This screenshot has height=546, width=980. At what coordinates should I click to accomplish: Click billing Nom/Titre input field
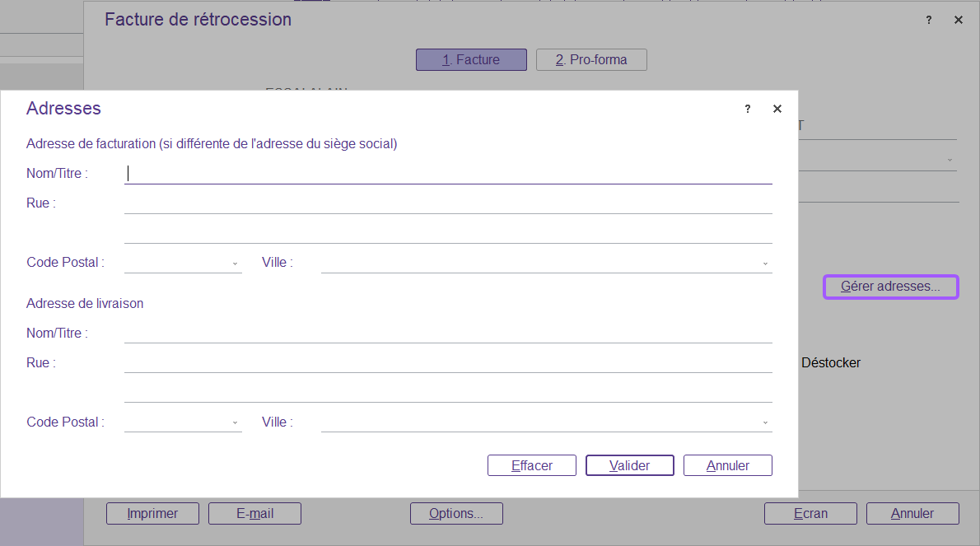[448, 174]
